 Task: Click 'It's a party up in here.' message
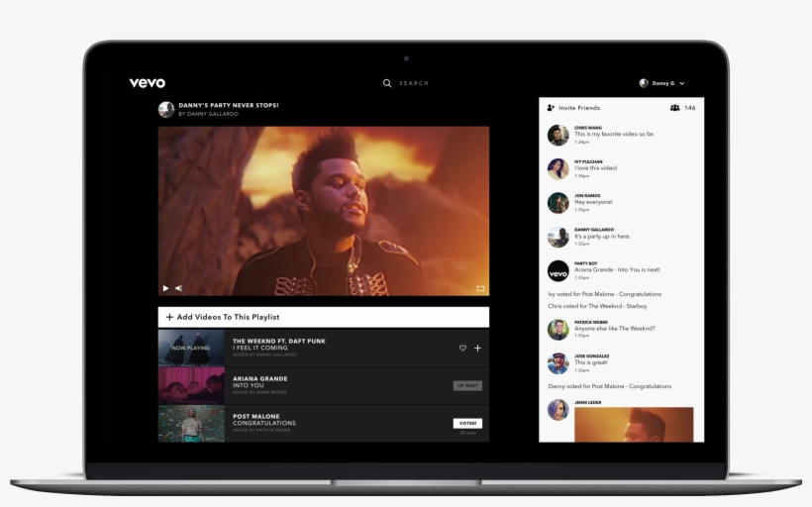pos(602,236)
